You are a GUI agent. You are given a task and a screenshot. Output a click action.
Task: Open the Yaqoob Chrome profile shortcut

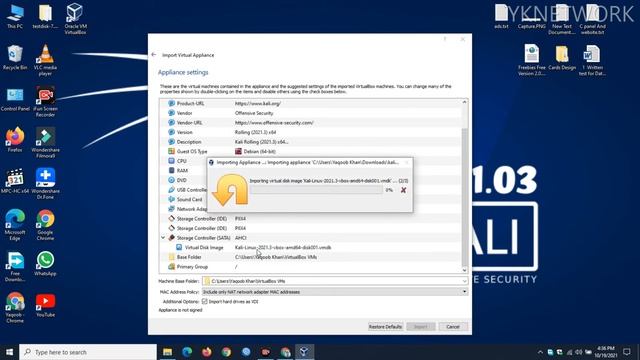click(15, 308)
